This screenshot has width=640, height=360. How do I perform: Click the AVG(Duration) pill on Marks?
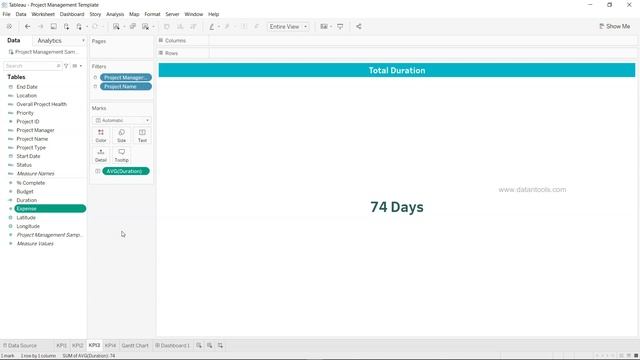126,171
